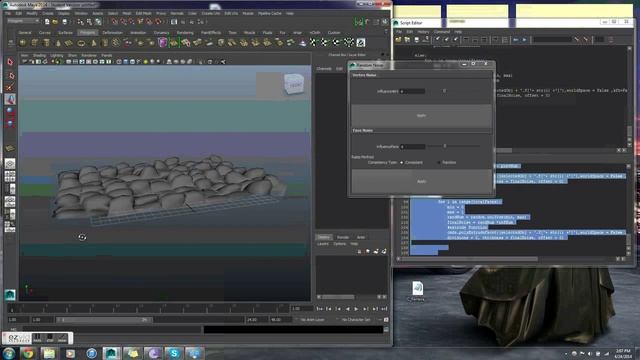
Task: Toggle Show Line Numbers in Script Editor
Action: [505, 40]
